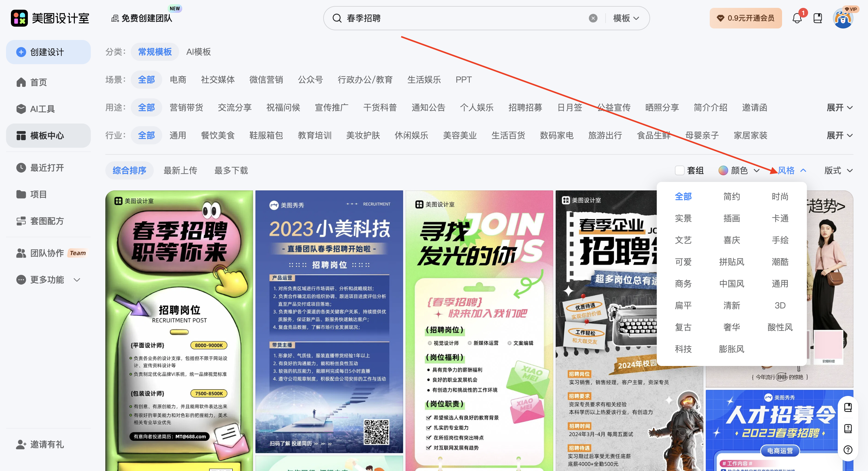Enable the 套组 checkbox
The height and width of the screenshot is (471, 868).
[x=680, y=170]
